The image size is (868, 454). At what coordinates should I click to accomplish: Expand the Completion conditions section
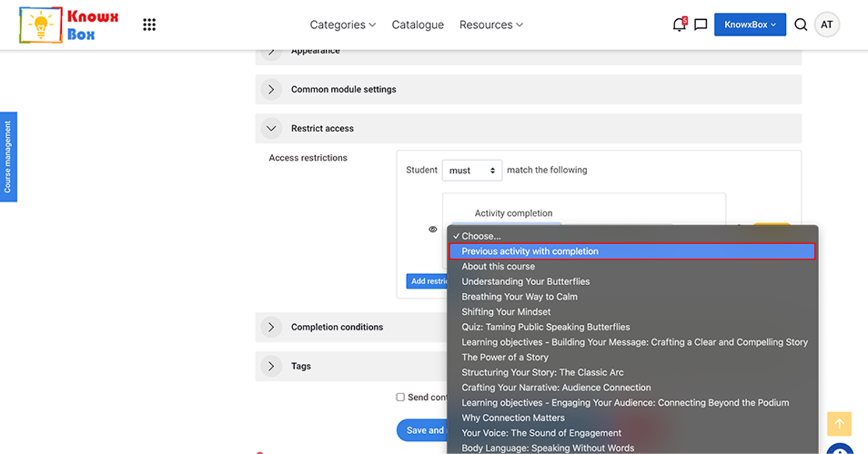(x=351, y=327)
